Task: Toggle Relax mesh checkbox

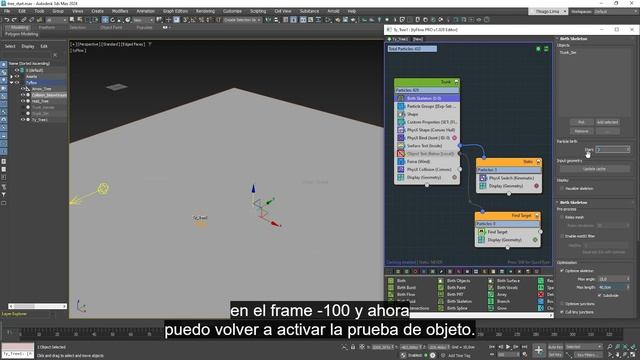Action: (562, 217)
